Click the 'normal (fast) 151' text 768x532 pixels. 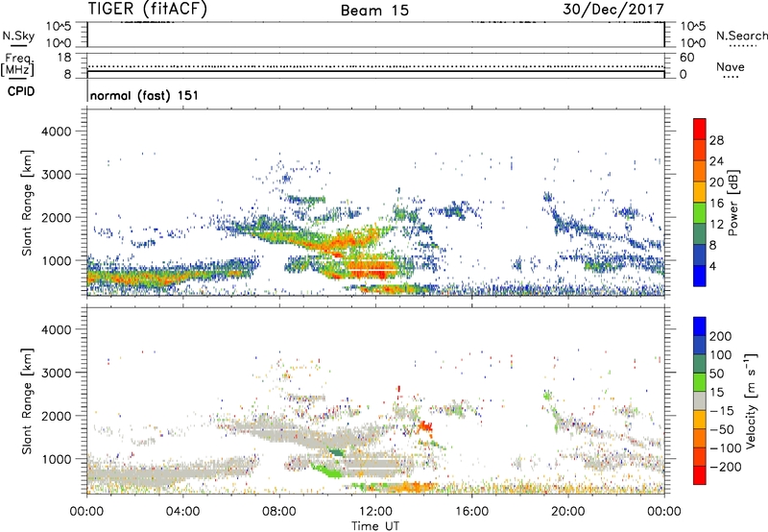pos(145,95)
